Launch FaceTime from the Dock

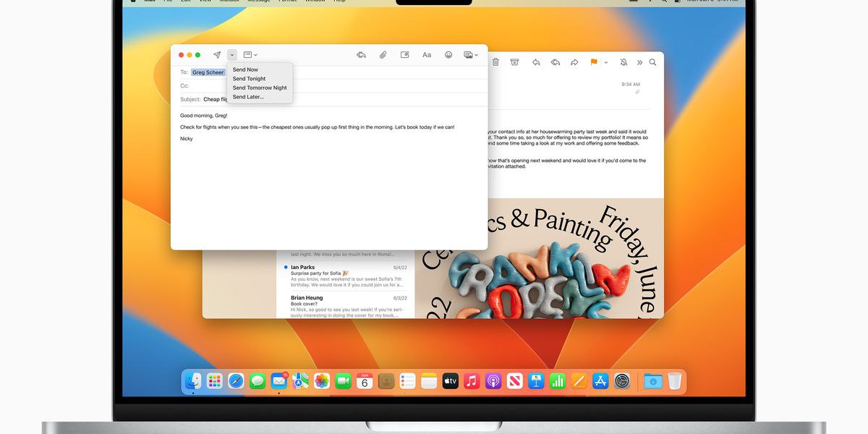tap(344, 381)
